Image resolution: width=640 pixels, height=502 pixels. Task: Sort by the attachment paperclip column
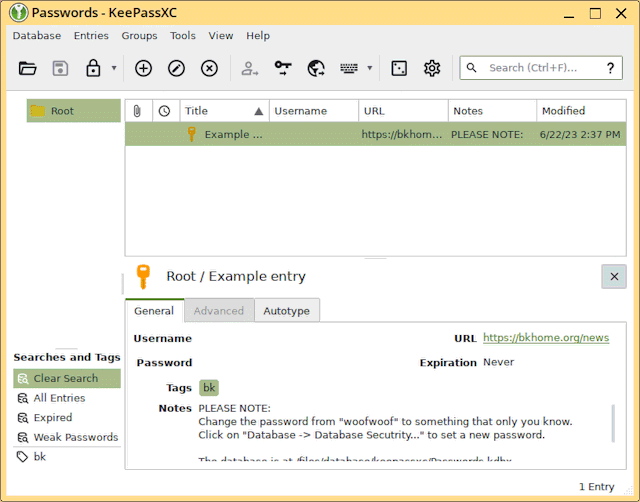139,111
